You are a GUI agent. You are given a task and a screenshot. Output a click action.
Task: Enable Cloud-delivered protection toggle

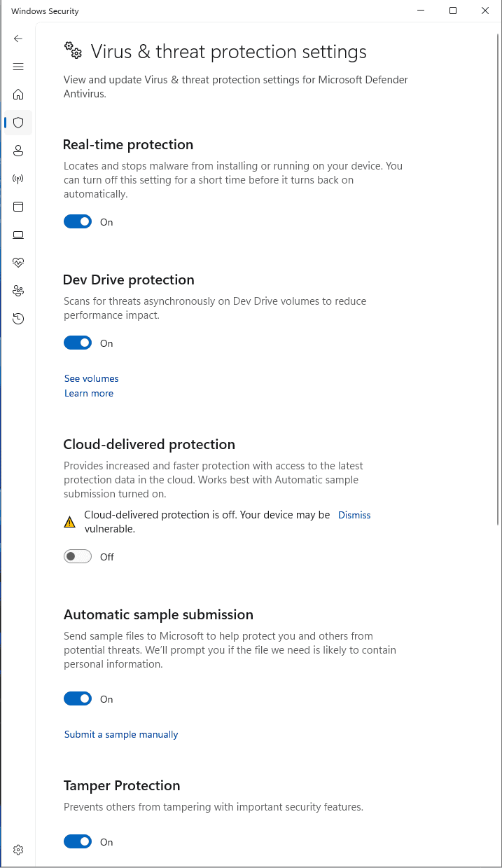point(78,557)
